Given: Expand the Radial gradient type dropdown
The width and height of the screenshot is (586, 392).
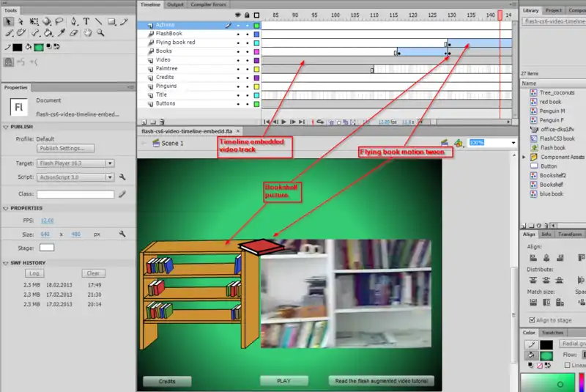Looking at the screenshot, I should pos(571,344).
